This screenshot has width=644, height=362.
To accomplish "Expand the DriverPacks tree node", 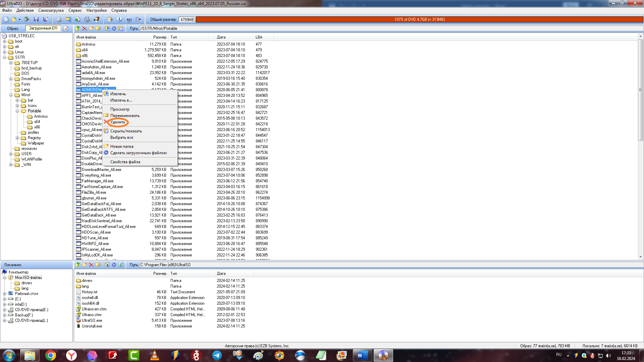I will (11, 79).
